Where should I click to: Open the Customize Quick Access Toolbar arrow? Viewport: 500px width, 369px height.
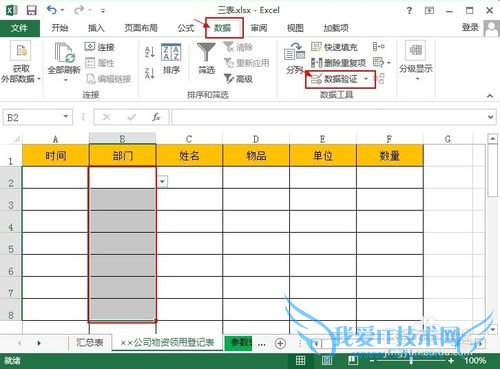103,11
